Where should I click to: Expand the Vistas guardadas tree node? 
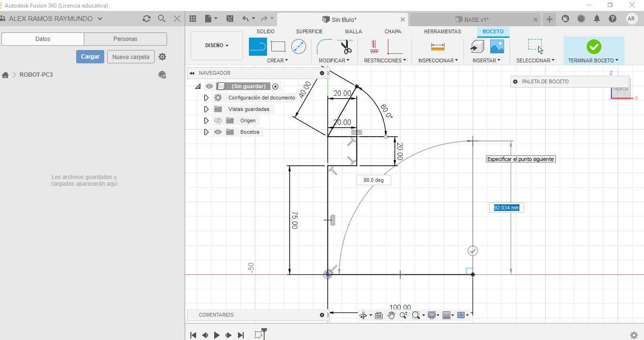[206, 109]
